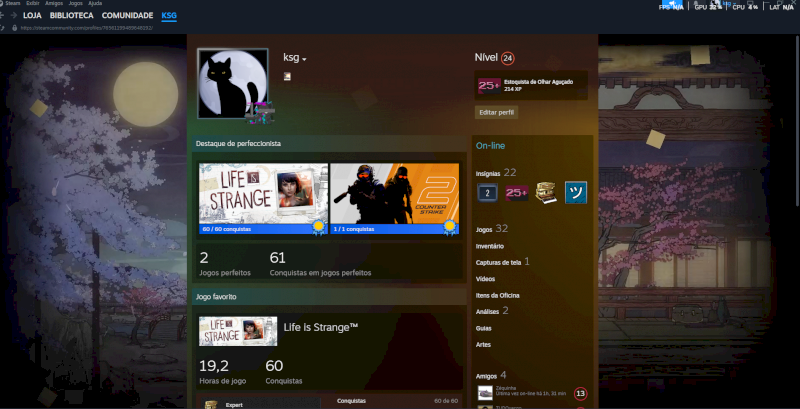This screenshot has height=409, width=800.
Task: Open the Life is Strange™ title link
Action: (x=320, y=327)
